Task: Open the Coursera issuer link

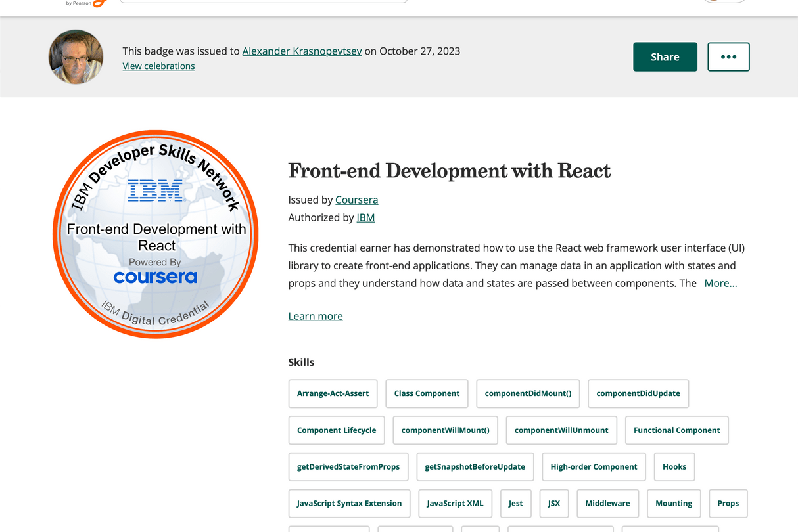Action: pyautogui.click(x=356, y=200)
